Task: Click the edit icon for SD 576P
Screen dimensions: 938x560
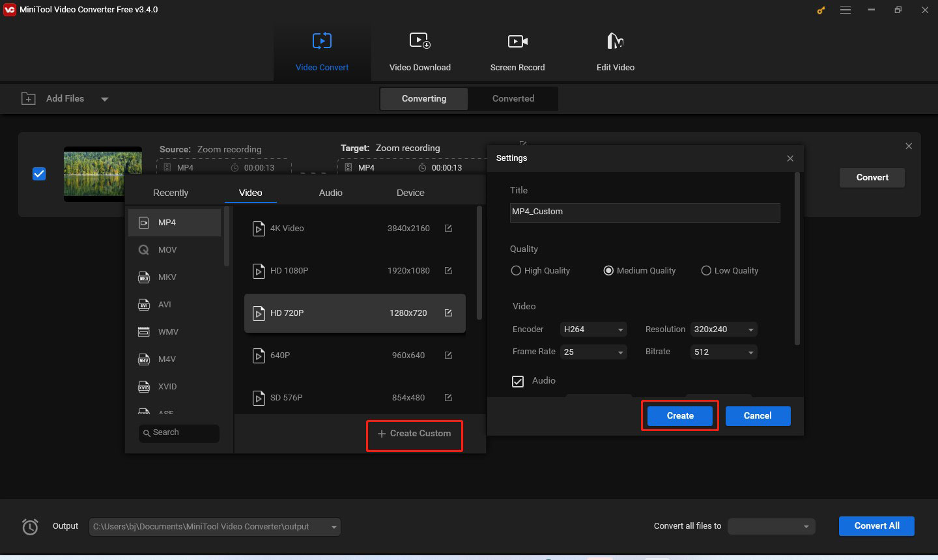Action: 448,397
